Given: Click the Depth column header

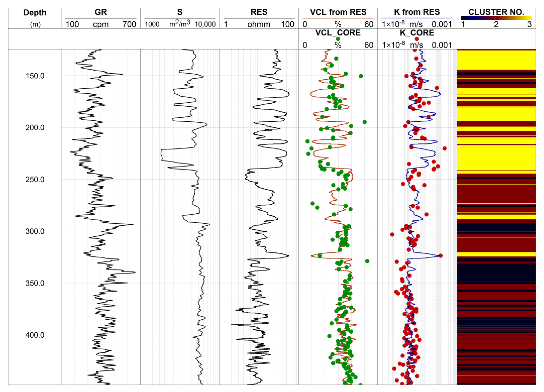Looking at the screenshot, I should click(x=35, y=13).
